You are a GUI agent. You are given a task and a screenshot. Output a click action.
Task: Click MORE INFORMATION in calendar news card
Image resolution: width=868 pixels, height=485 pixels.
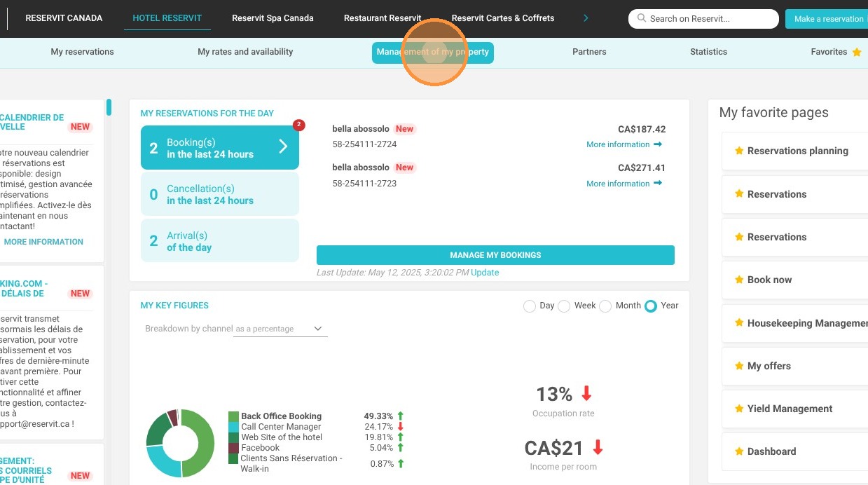pyautogui.click(x=43, y=242)
